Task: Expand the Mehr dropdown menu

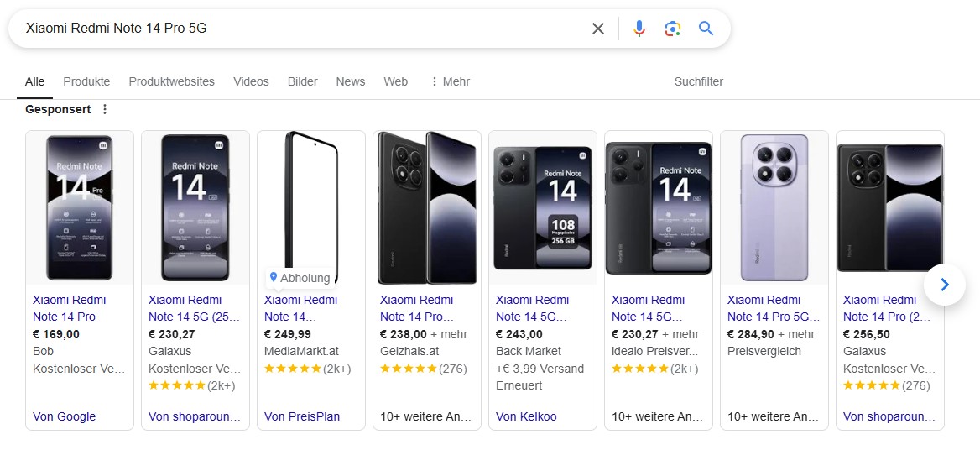Action: 450,81
